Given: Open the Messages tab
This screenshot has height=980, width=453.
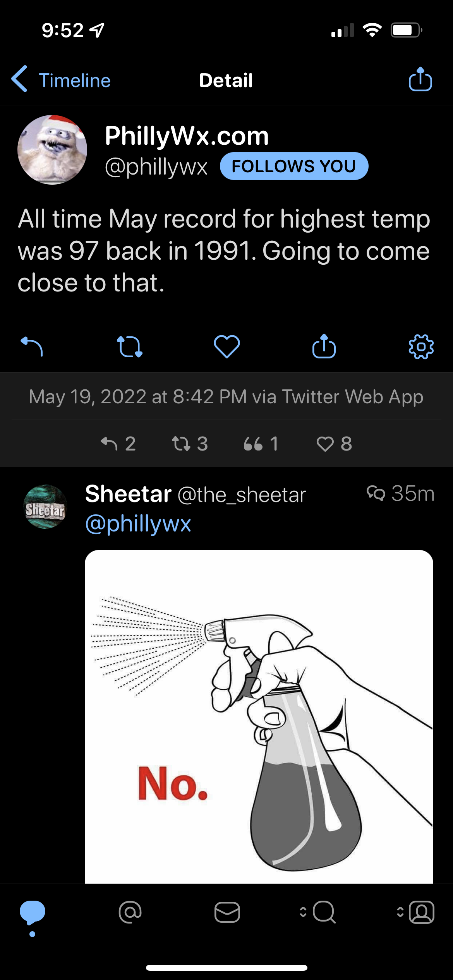Looking at the screenshot, I should [227, 912].
